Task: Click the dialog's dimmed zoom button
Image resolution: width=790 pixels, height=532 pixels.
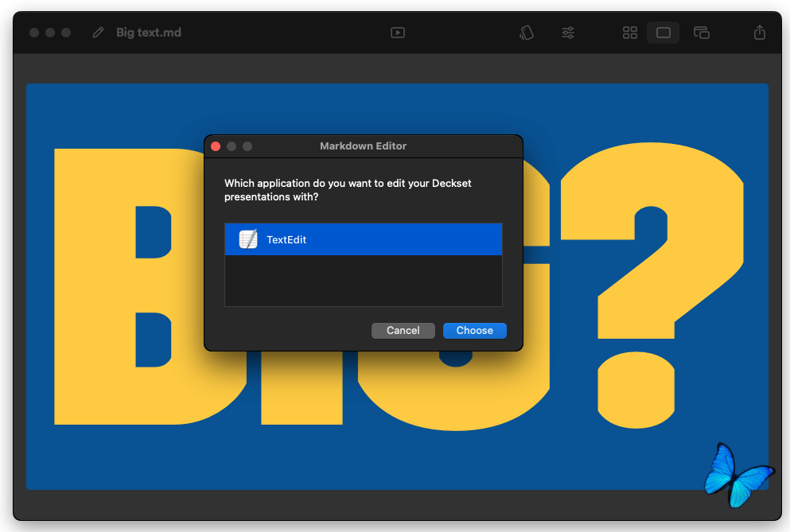Action: pos(247,146)
